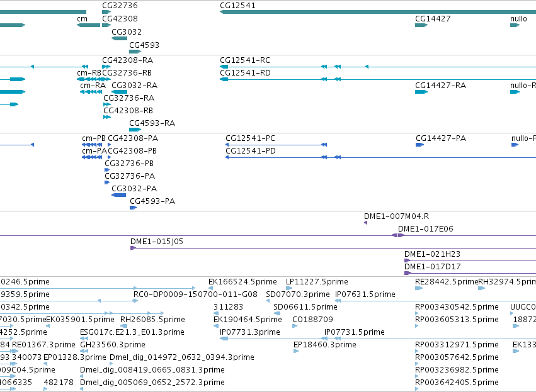Screen dimensions: 536x392
Task: Select EST SD07070.3prime
Action: point(298,294)
